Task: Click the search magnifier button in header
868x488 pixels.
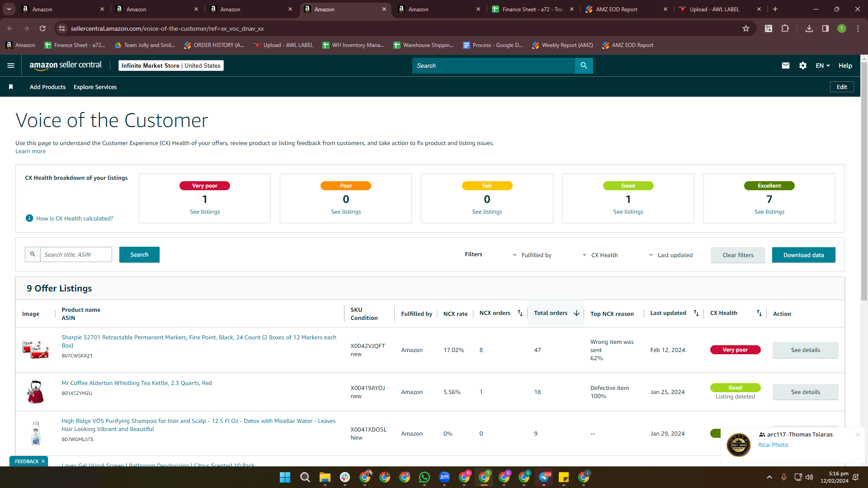Action: (x=584, y=66)
